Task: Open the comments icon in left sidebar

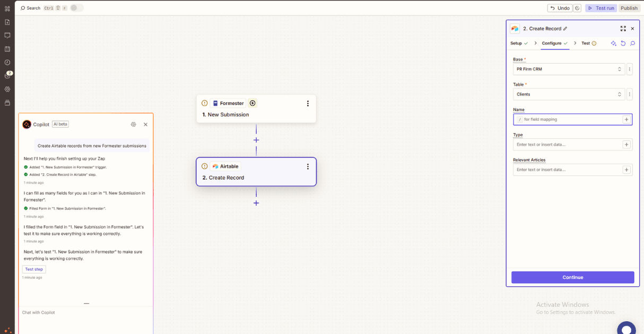Action: click(7, 36)
